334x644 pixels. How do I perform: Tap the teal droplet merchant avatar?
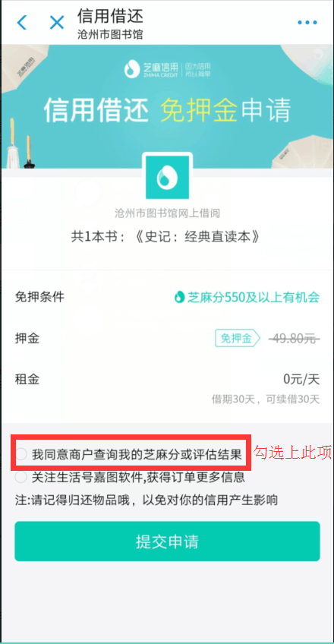(x=168, y=177)
